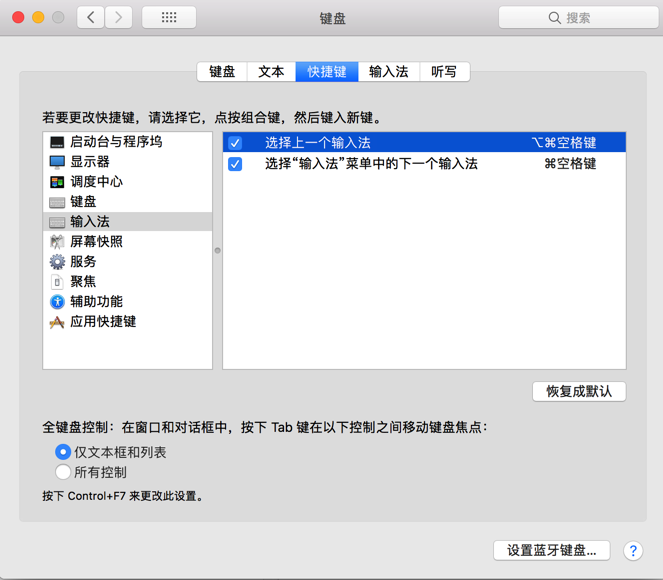663x580 pixels.
Task: Click 选择上一个输入法 row label
Action: 318,143
